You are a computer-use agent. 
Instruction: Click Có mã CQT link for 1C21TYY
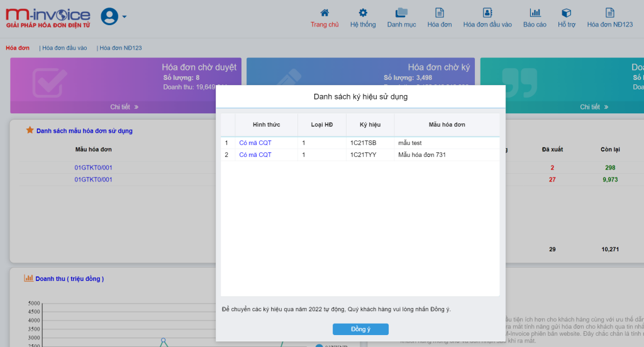255,155
